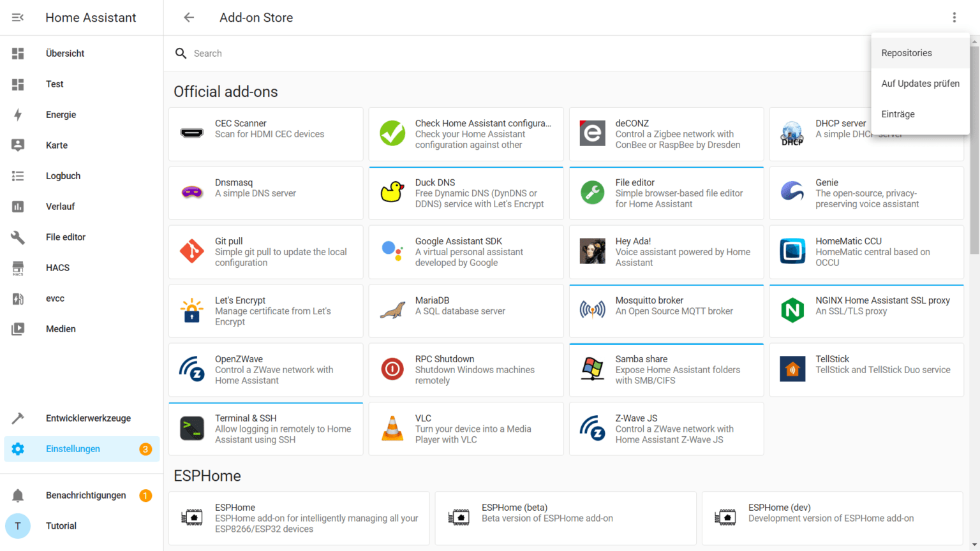Open the three-dot overflow menu
Screen dimensions: 980x551
tap(954, 17)
